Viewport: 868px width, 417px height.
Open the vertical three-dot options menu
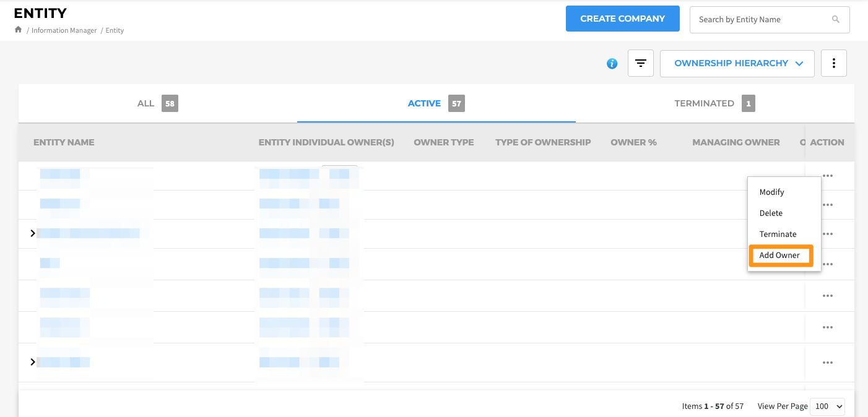click(x=834, y=63)
